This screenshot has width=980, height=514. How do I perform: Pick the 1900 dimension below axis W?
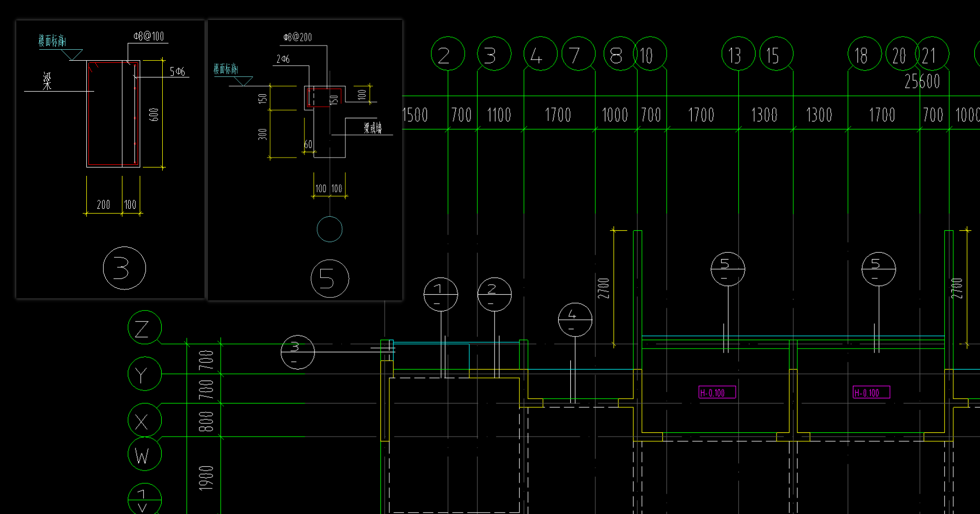206,478
